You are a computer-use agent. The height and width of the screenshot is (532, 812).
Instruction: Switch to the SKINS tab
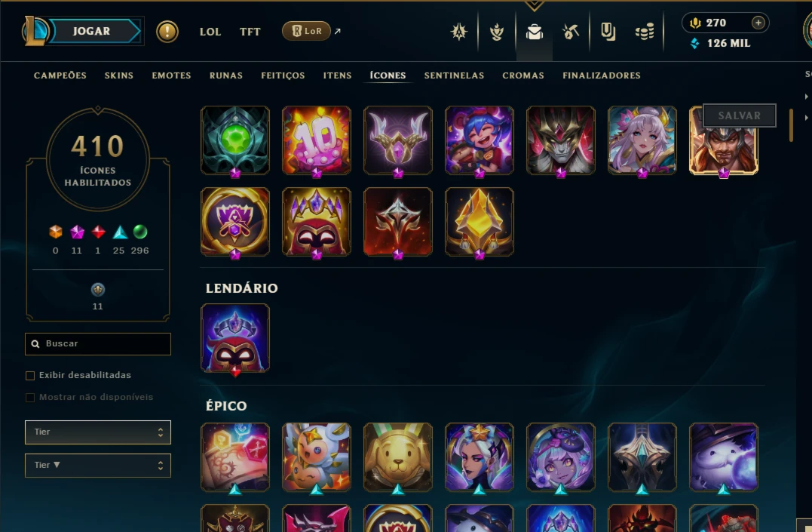[119, 75]
